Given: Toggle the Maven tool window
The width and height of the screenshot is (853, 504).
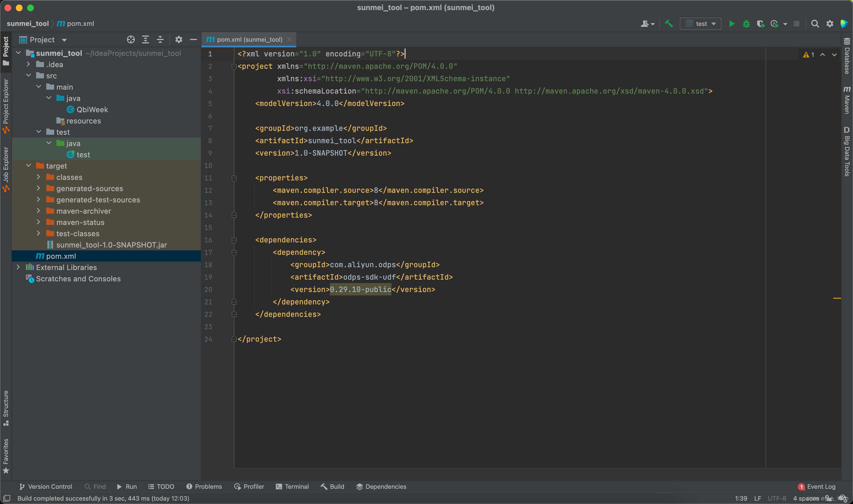Looking at the screenshot, I should [x=847, y=100].
